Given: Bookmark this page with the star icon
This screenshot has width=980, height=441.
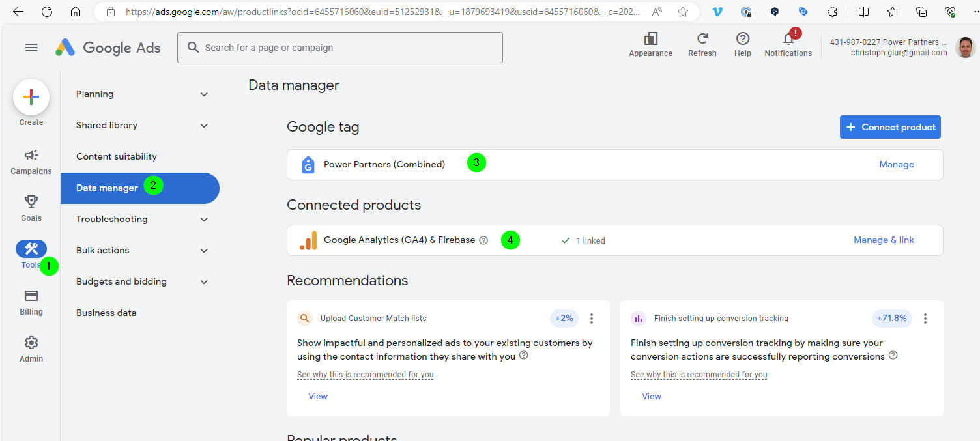Looking at the screenshot, I should click(x=683, y=12).
